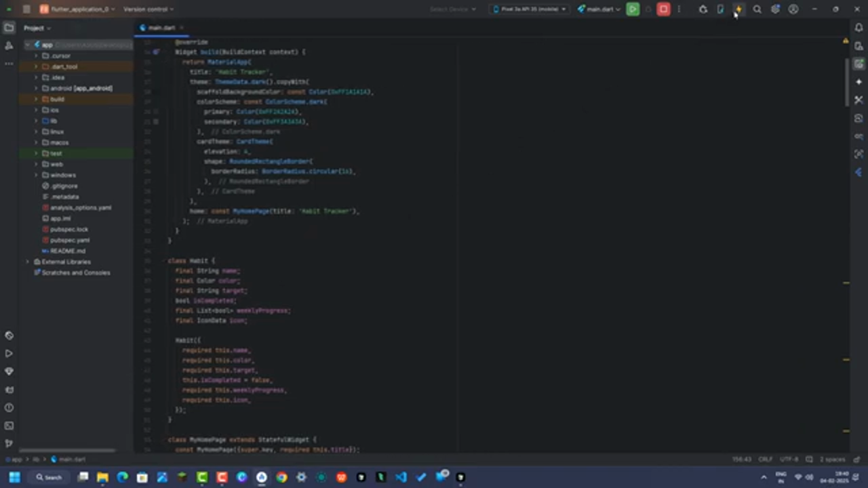This screenshot has height=488, width=868.
Task: Select .gitignore in the project tree
Action: [64, 186]
